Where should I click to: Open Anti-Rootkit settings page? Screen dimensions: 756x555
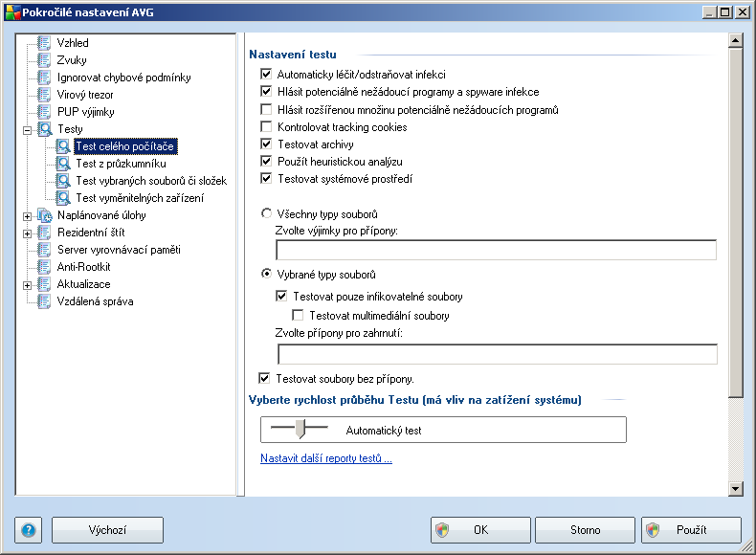point(84,267)
